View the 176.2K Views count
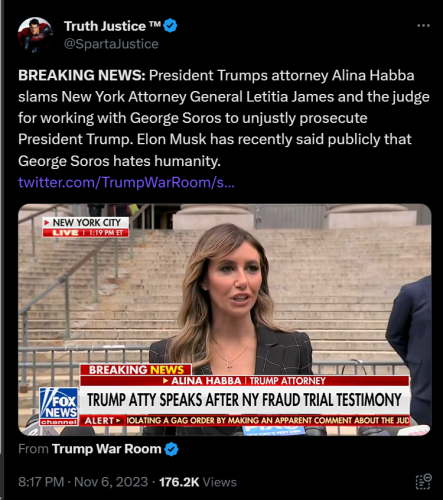Screen dimensions: 443x500 pyautogui.click(x=198, y=482)
